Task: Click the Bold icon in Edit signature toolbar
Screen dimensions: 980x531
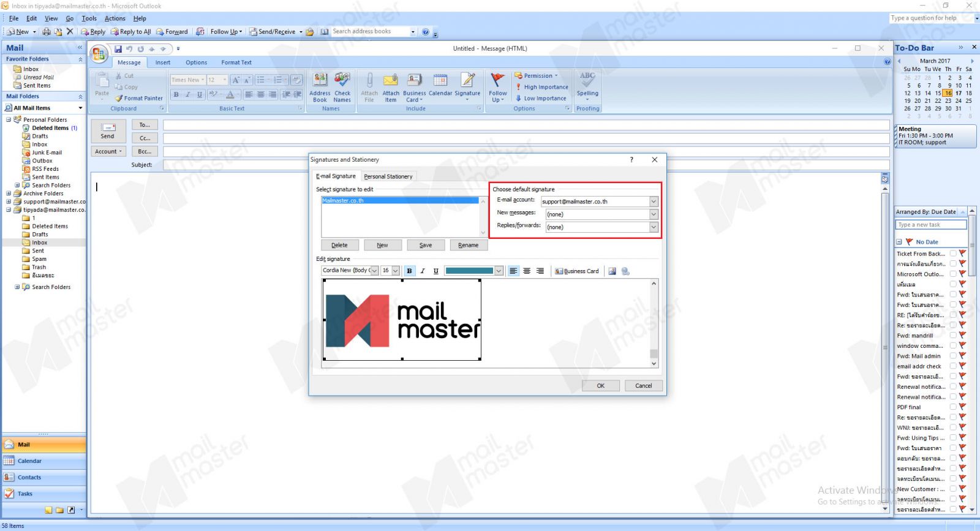Action: coord(409,271)
